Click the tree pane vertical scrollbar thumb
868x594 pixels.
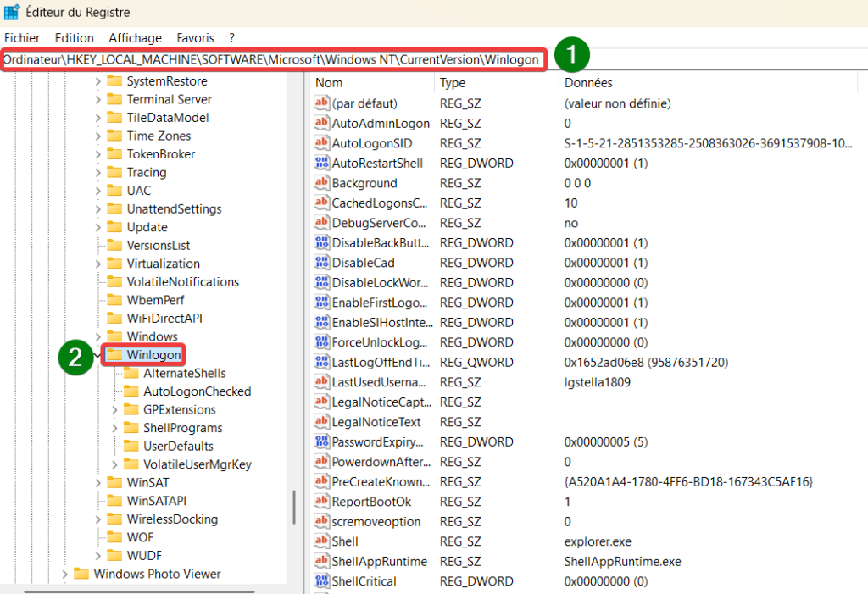(294, 507)
